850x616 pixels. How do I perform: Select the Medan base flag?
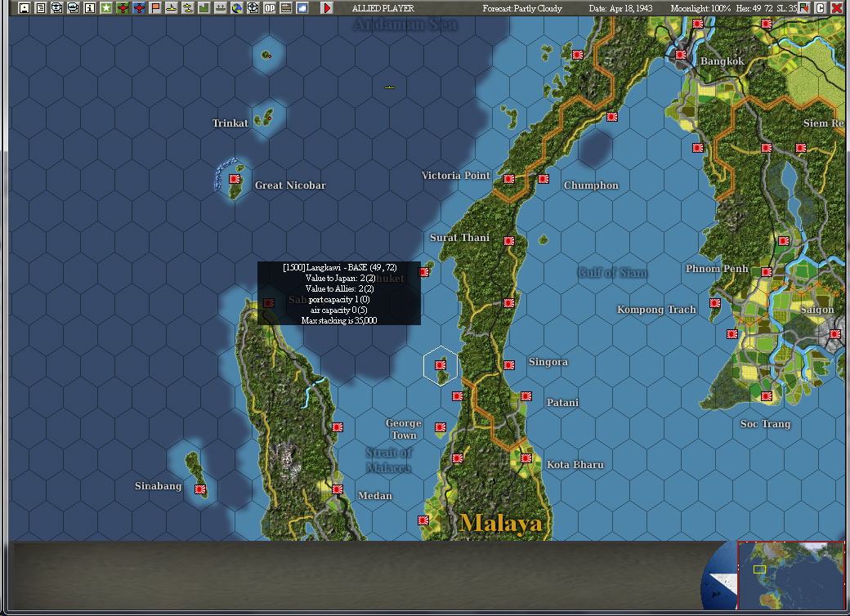tap(338, 489)
